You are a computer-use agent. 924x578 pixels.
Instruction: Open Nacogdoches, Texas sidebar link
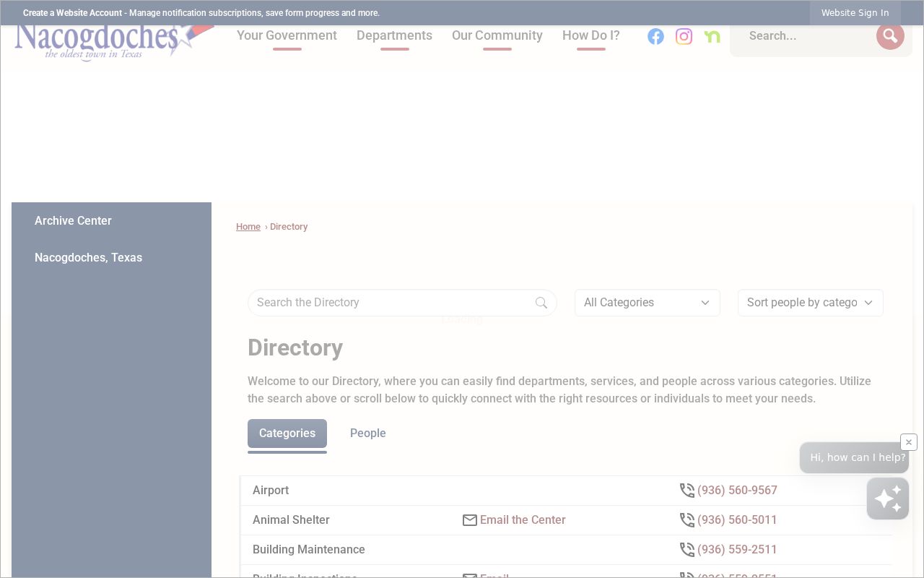pyautogui.click(x=88, y=257)
